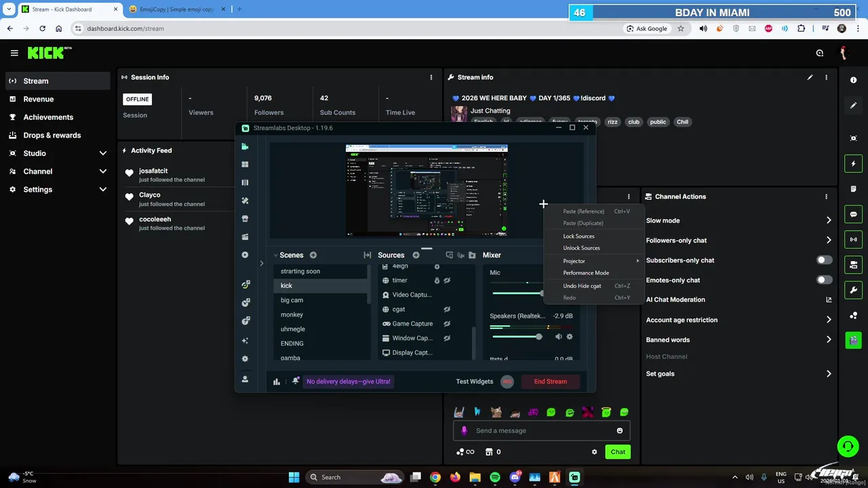
Task: Toggle visibility of timer source
Action: coord(447,281)
